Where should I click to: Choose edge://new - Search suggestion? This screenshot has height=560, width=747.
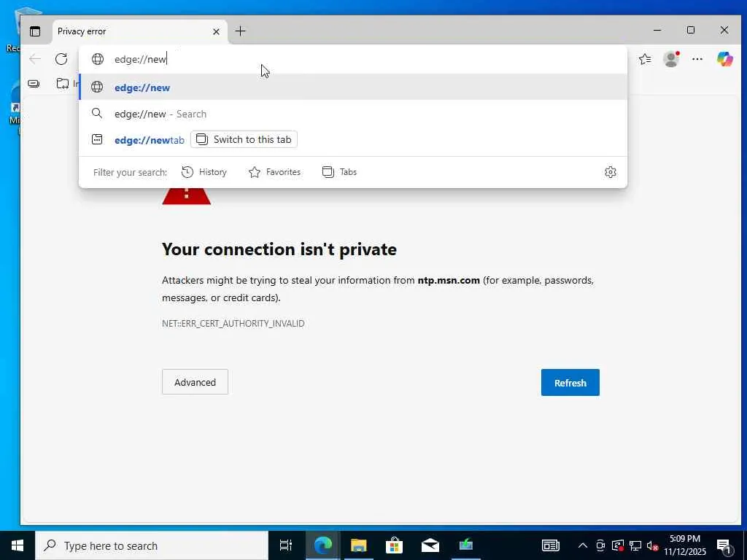tap(352, 114)
